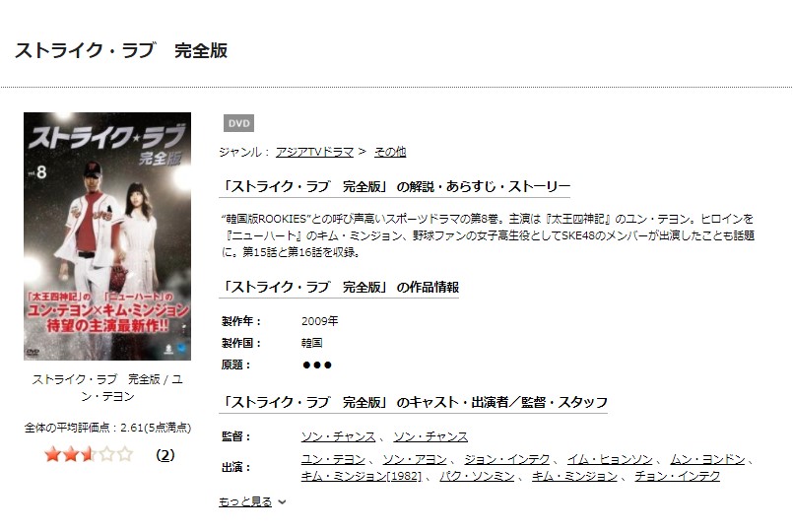Click the 全体の平均評価点:2.61 text
Image resolution: width=793 pixels, height=532 pixels.
pos(107,428)
